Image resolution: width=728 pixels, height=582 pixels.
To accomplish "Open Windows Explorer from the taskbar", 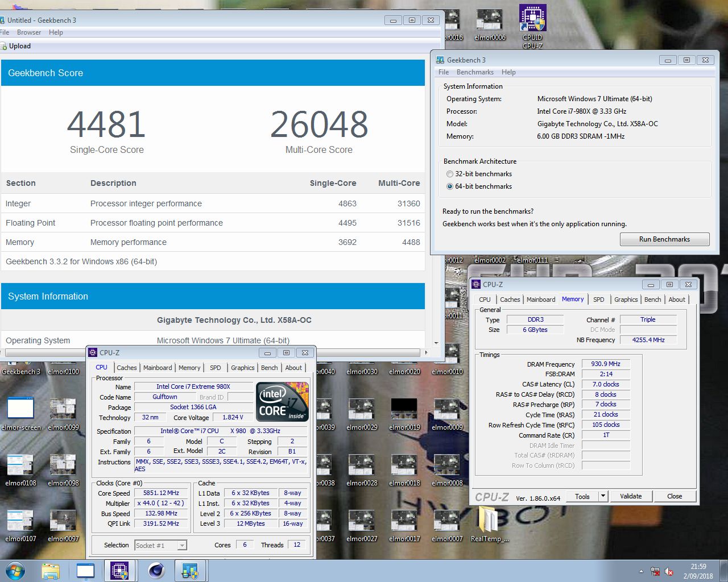I will [50, 571].
